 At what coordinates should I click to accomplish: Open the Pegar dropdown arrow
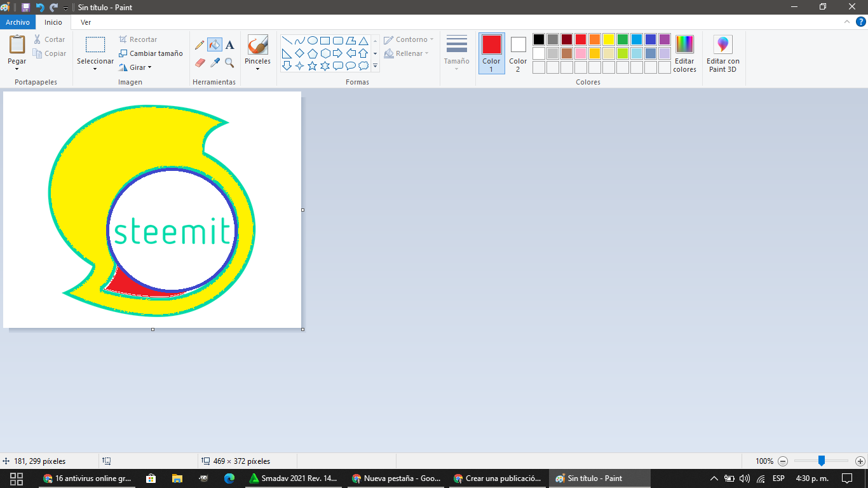point(17,69)
